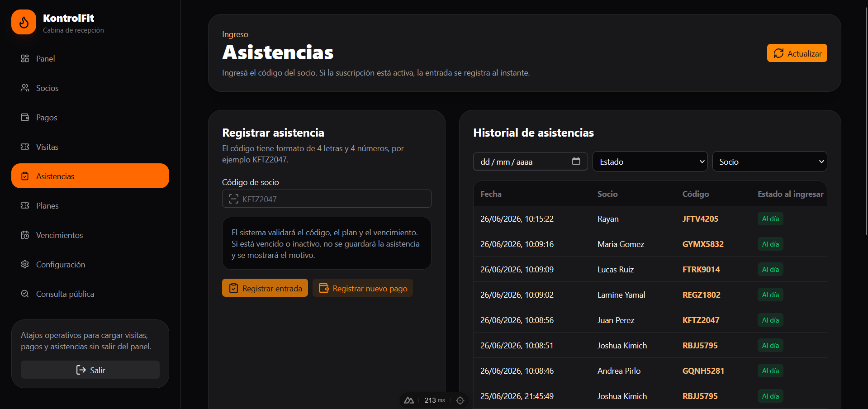Open the Vencimientos page

(x=90, y=235)
